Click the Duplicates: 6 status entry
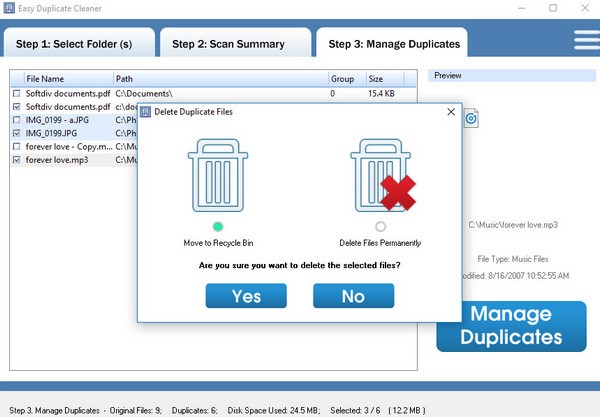 tap(195, 410)
